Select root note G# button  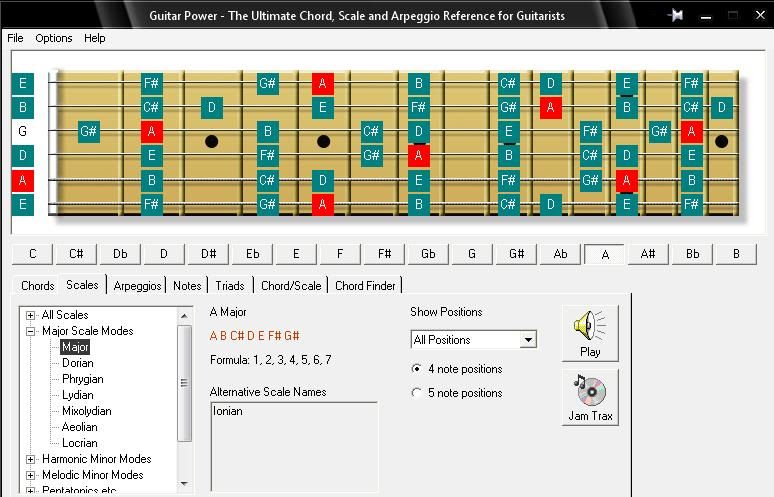[x=516, y=254]
